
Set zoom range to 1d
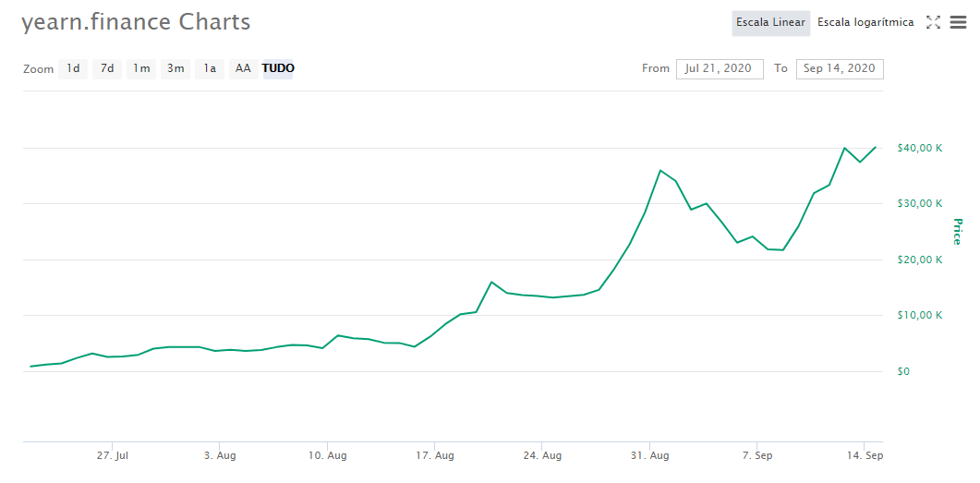73,68
